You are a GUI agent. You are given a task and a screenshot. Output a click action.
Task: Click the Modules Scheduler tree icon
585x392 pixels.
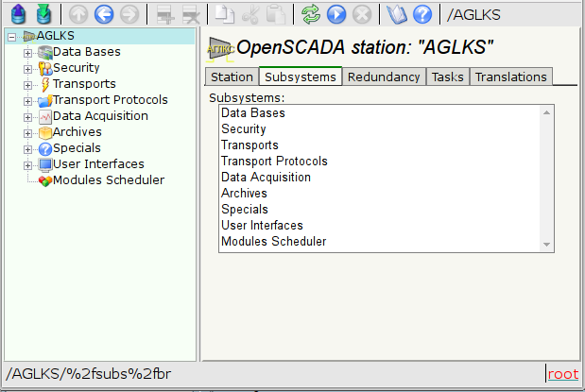pos(44,180)
